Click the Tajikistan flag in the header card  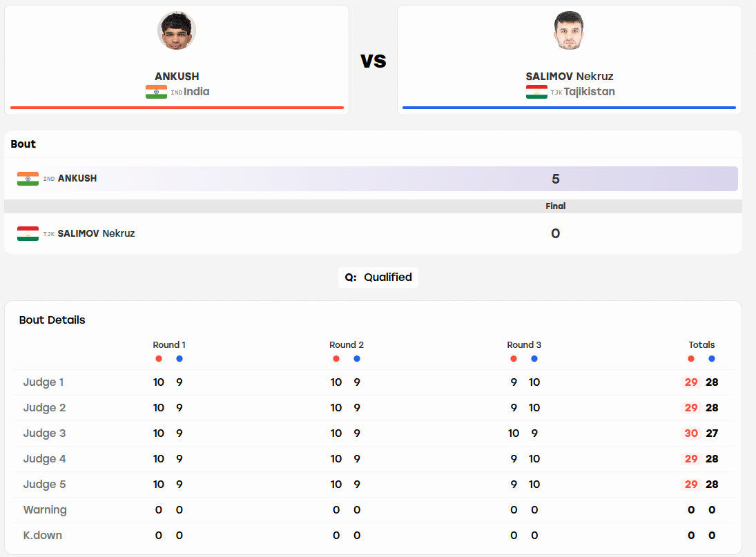tap(536, 92)
